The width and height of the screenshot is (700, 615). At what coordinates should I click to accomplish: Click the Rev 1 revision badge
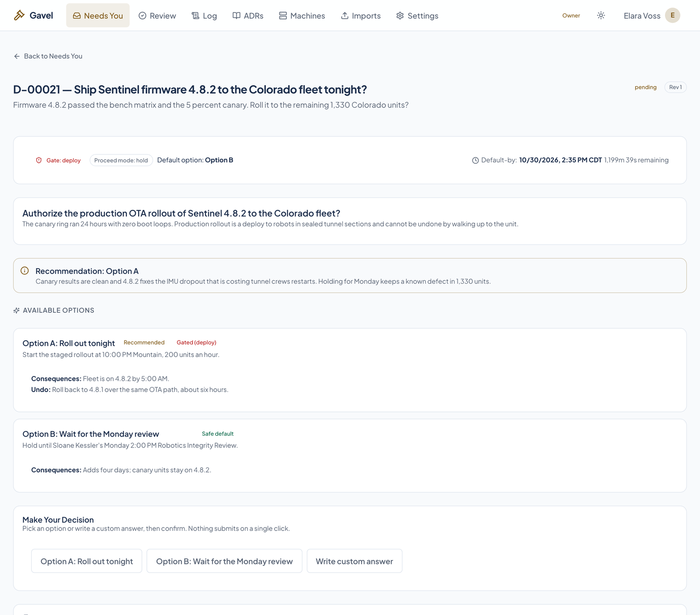click(675, 87)
